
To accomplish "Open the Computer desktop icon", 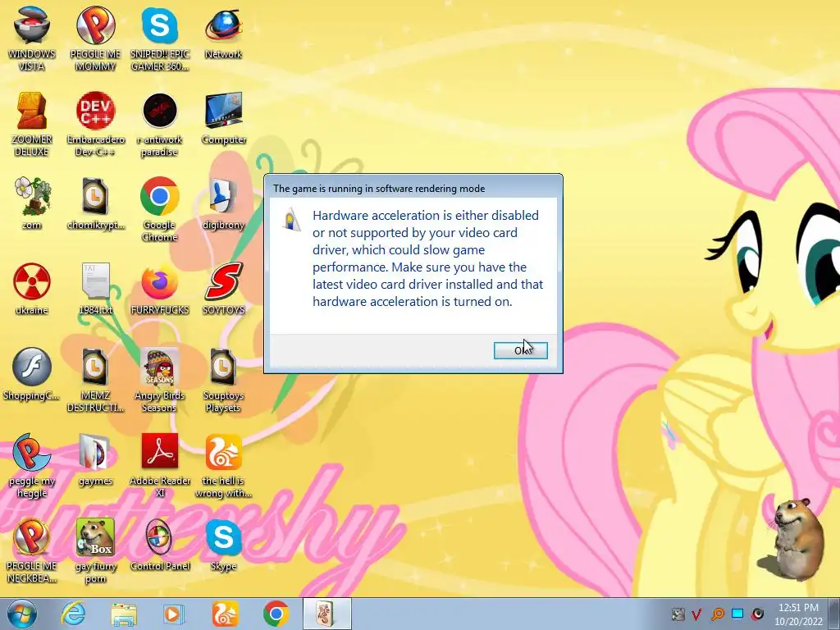I will [223, 119].
